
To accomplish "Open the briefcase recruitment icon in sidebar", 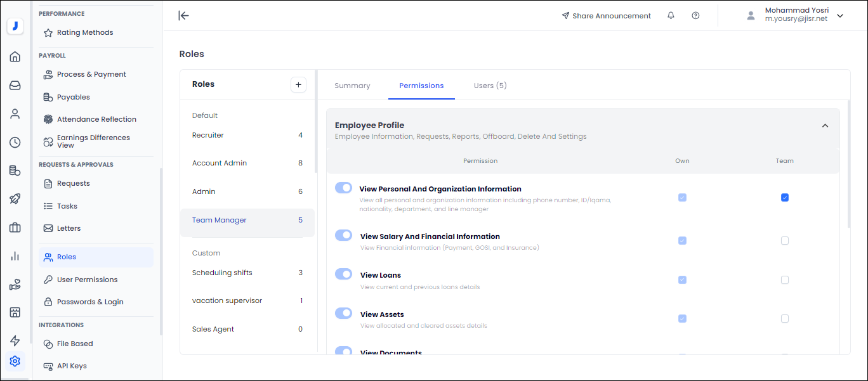I will (x=15, y=227).
